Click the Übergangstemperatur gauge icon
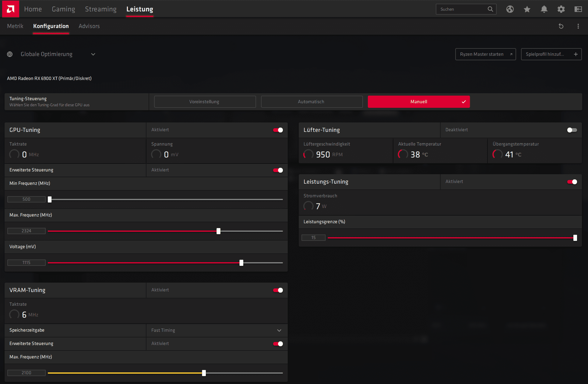 [x=498, y=154]
